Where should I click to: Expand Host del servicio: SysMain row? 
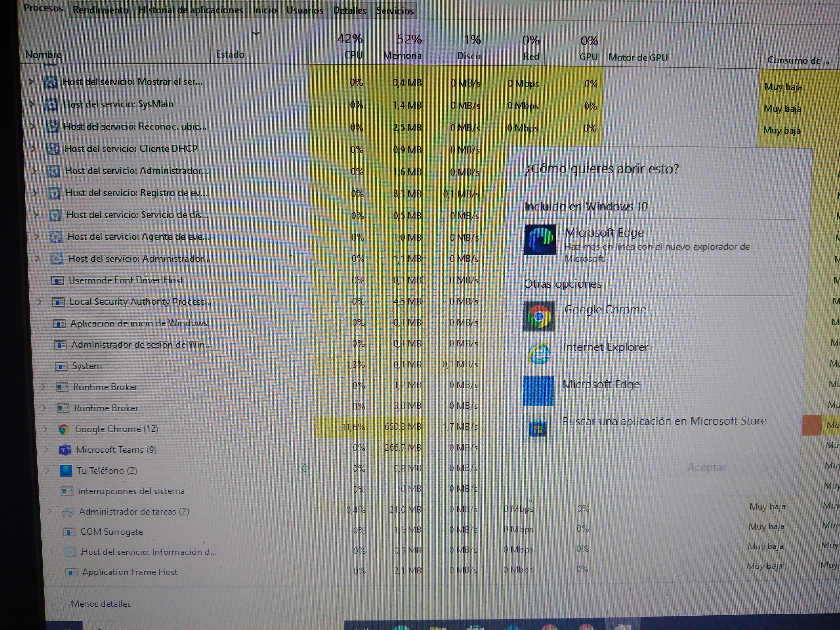click(32, 104)
